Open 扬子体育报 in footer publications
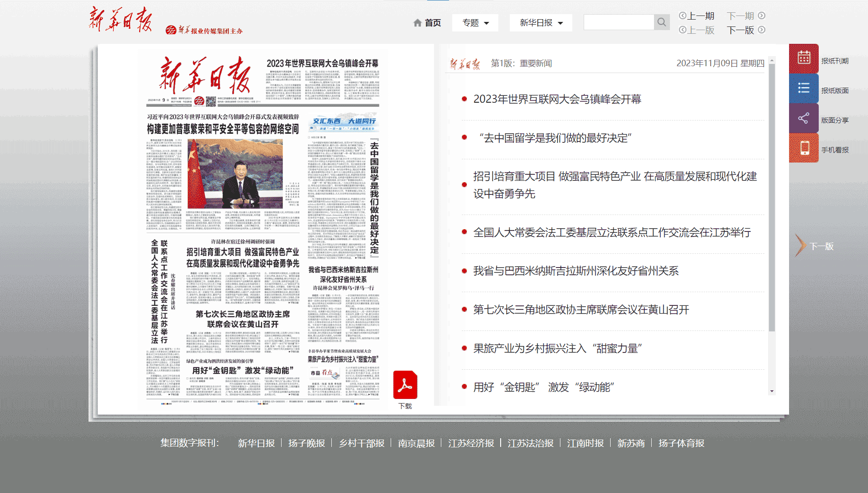 pyautogui.click(x=681, y=443)
